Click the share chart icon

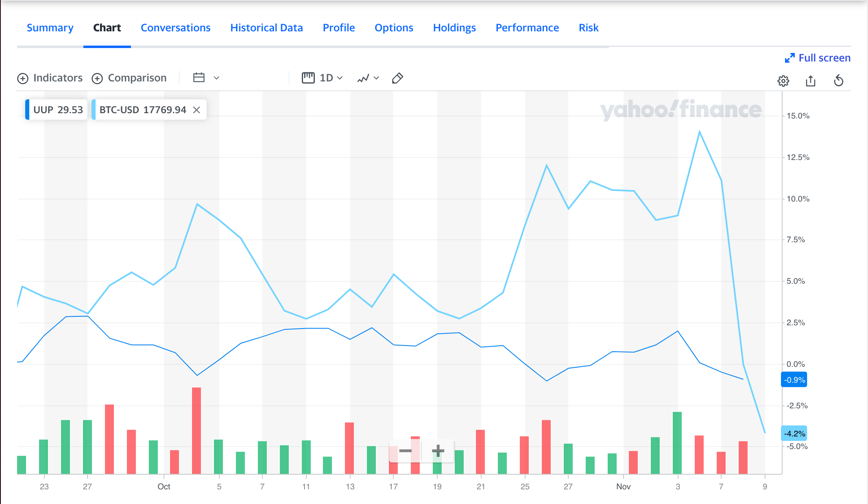click(x=811, y=81)
